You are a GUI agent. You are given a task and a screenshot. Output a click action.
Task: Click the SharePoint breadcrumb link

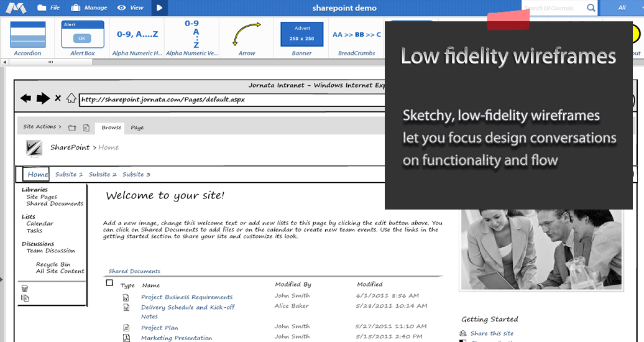[70, 147]
